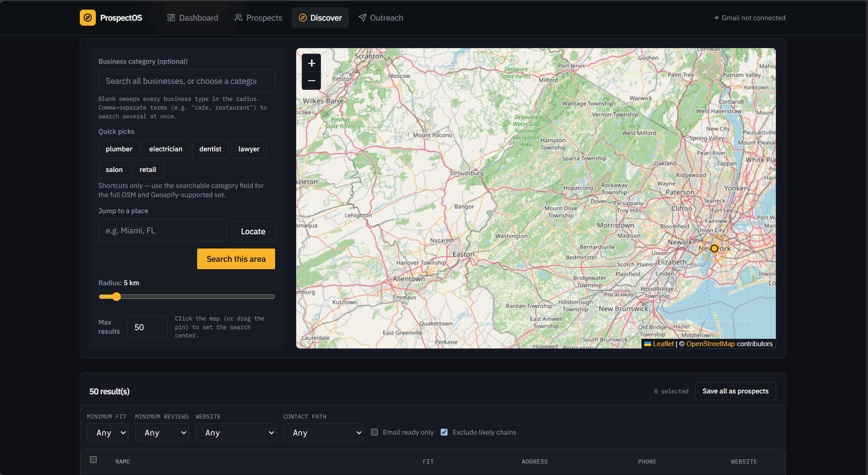This screenshot has height=475, width=868.
Task: Open the Dashboard tab
Action: [x=193, y=18]
